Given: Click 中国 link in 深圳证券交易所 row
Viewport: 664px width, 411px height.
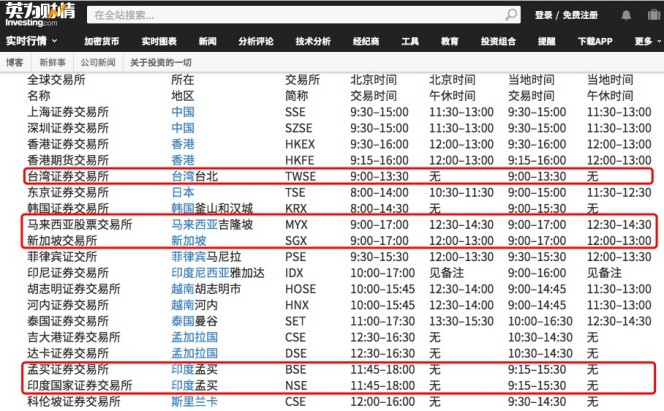Looking at the screenshot, I should tap(183, 128).
